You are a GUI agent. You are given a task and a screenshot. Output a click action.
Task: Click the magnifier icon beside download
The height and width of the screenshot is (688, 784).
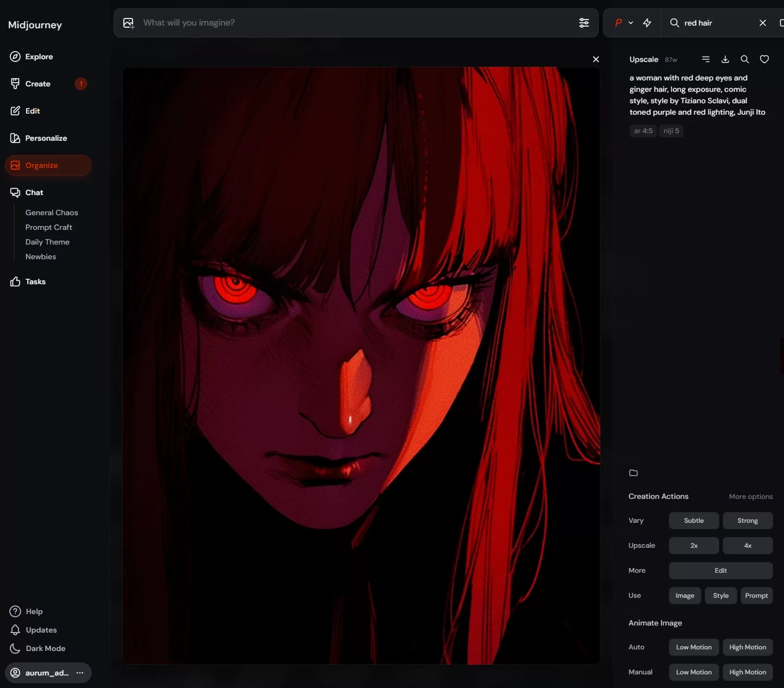click(744, 59)
